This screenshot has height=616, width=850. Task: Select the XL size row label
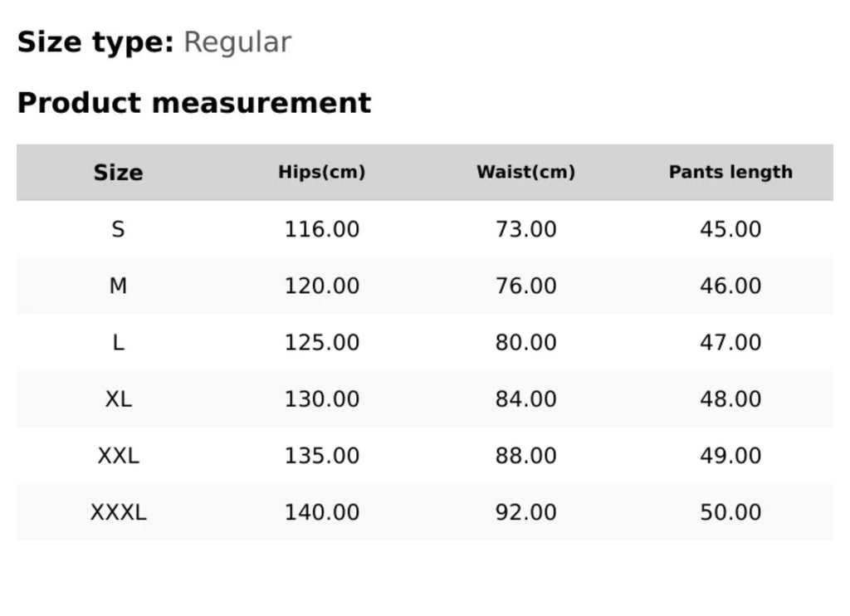click(x=118, y=398)
